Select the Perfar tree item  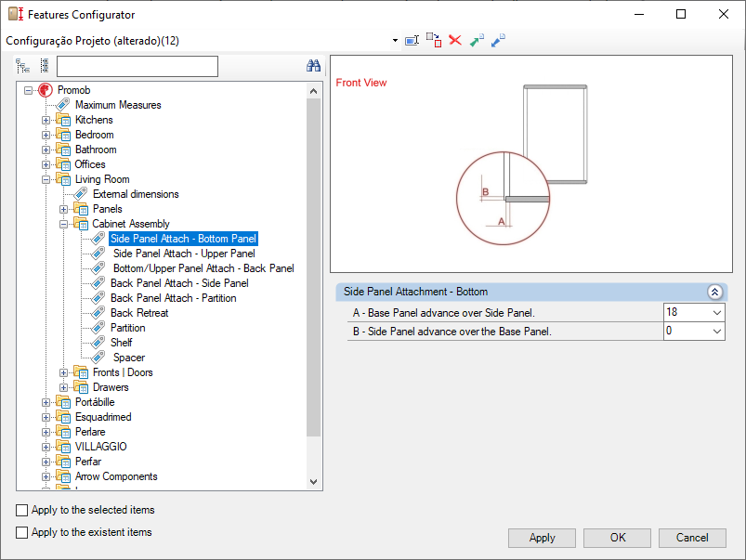point(88,461)
